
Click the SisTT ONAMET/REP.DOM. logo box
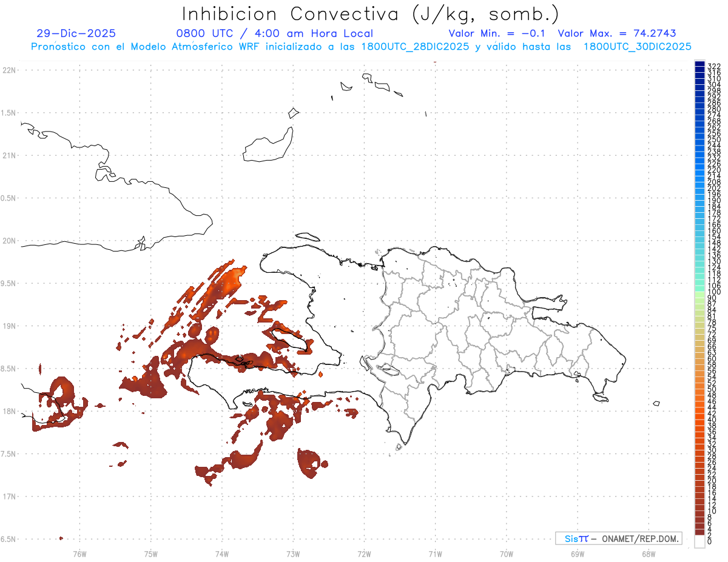[618, 538]
